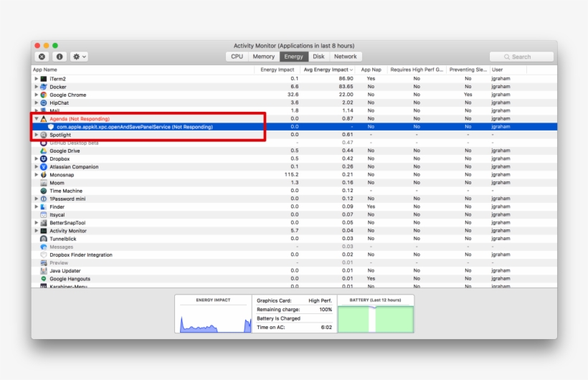Viewport: 588px width, 380px height.
Task: Click the Itsycal calendar icon
Action: 44,214
